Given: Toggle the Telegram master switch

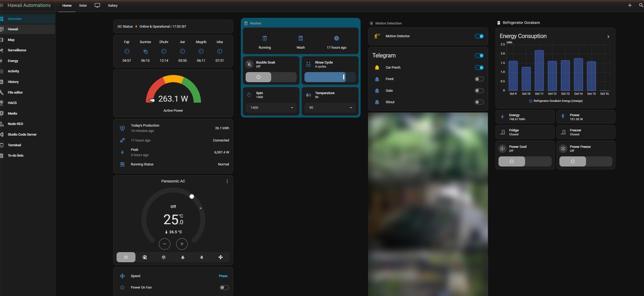Looking at the screenshot, I should 479,55.
